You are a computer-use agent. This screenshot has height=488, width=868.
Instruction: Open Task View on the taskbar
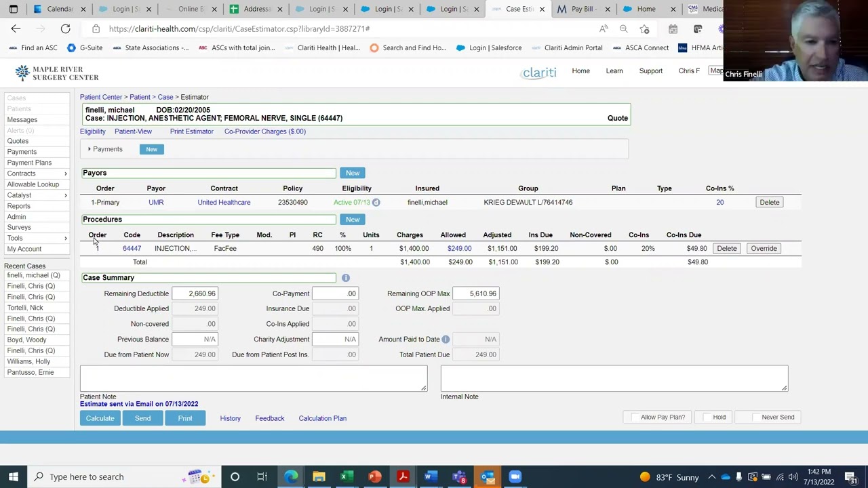point(262,476)
